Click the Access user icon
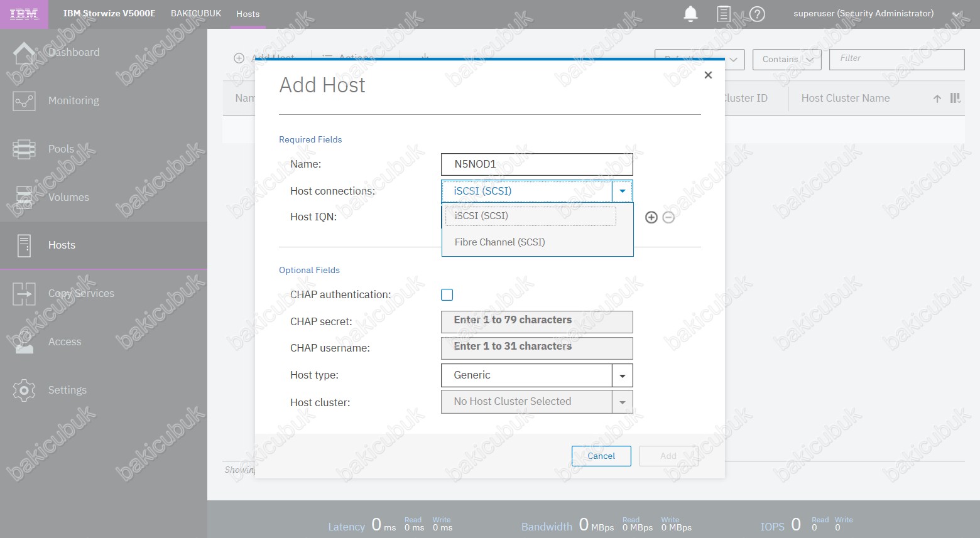The width and height of the screenshot is (980, 538). pos(24,342)
